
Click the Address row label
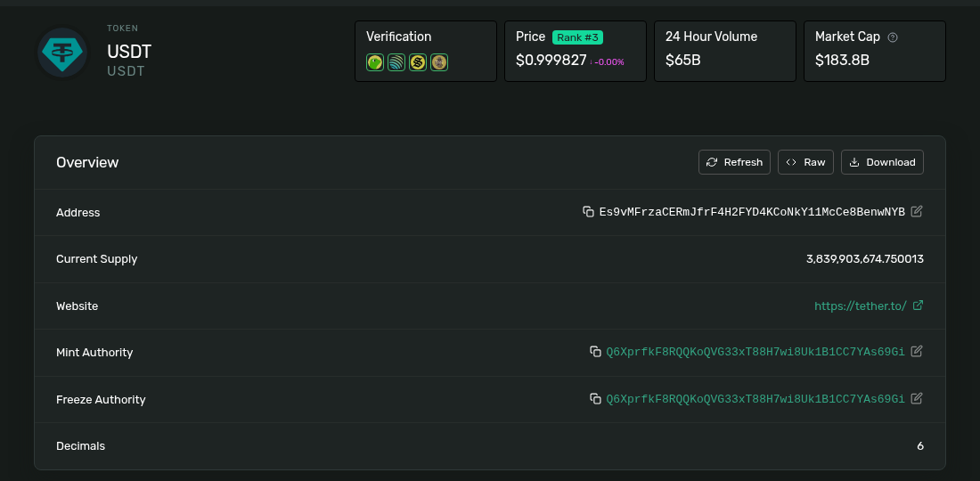(x=78, y=212)
